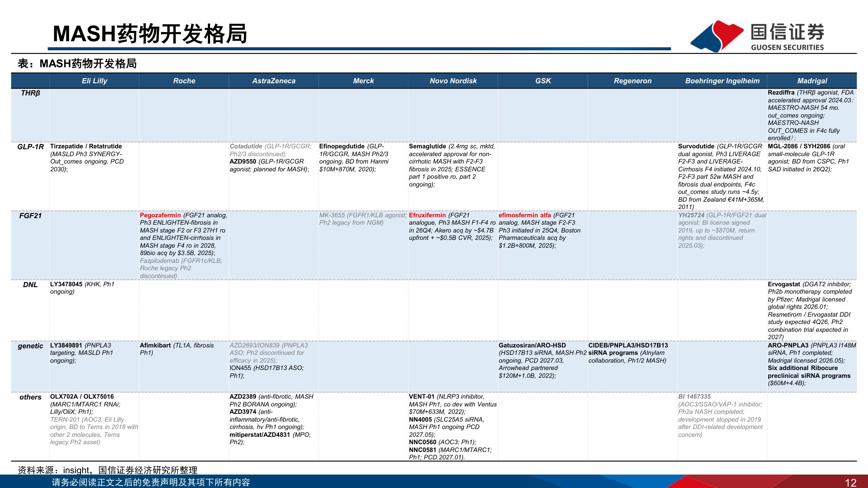Click the LY3849891 drug name

(x=66, y=345)
